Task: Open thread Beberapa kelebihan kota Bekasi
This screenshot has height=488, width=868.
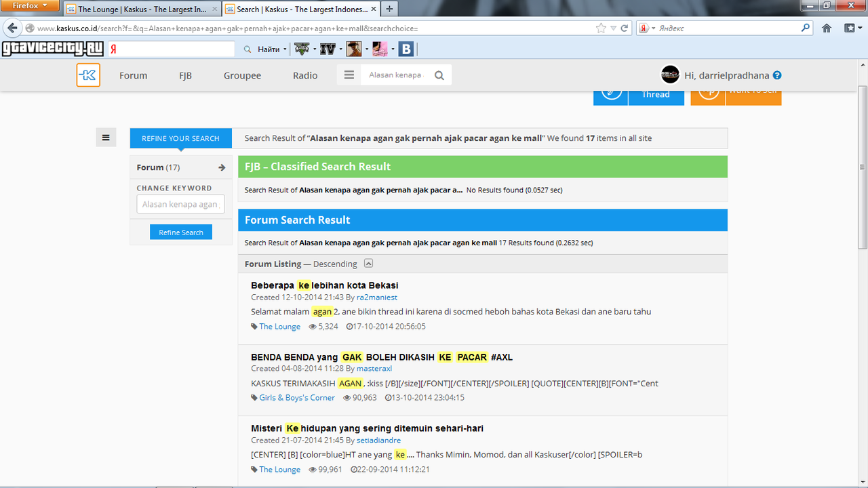Action: point(325,285)
